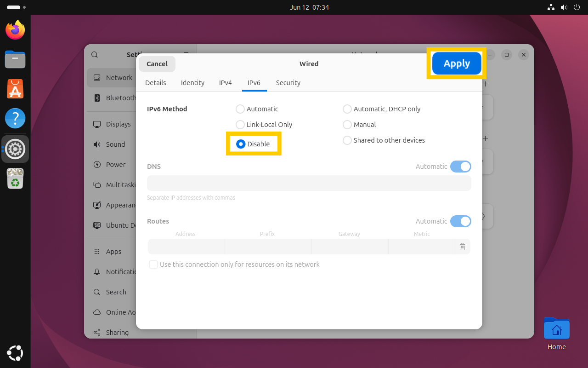The height and width of the screenshot is (368, 588).
Task: Click the route Address field
Action: click(x=186, y=247)
